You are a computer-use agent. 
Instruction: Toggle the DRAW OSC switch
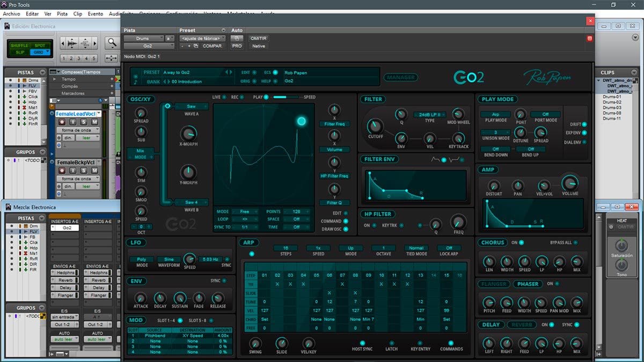[x=345, y=229]
